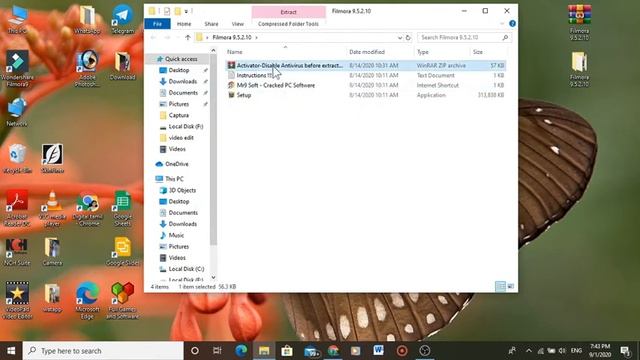
Task: Open quick access toolbar customize dropdown
Action: pyautogui.click(x=186, y=11)
